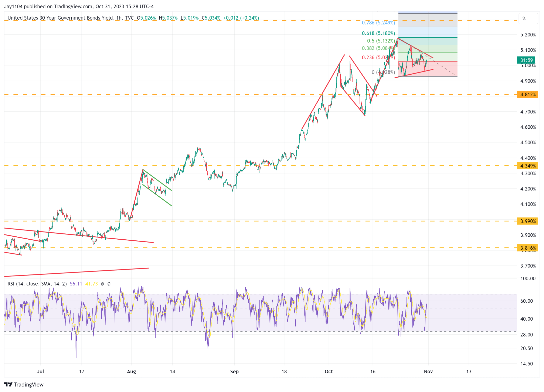Click the 5.200% price axis label
544x392 pixels.
pyautogui.click(x=528, y=35)
